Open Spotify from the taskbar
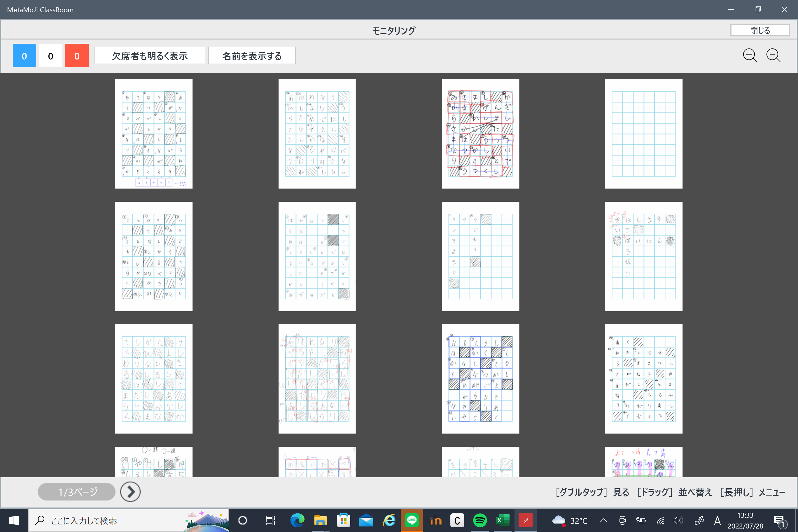Viewport: 798px width, 532px height. tap(480, 520)
